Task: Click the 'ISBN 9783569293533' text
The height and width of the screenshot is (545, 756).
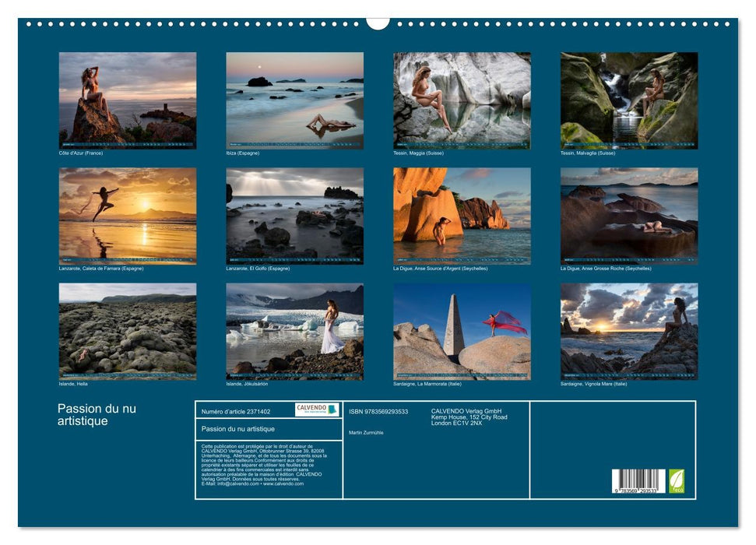Action: pos(378,411)
